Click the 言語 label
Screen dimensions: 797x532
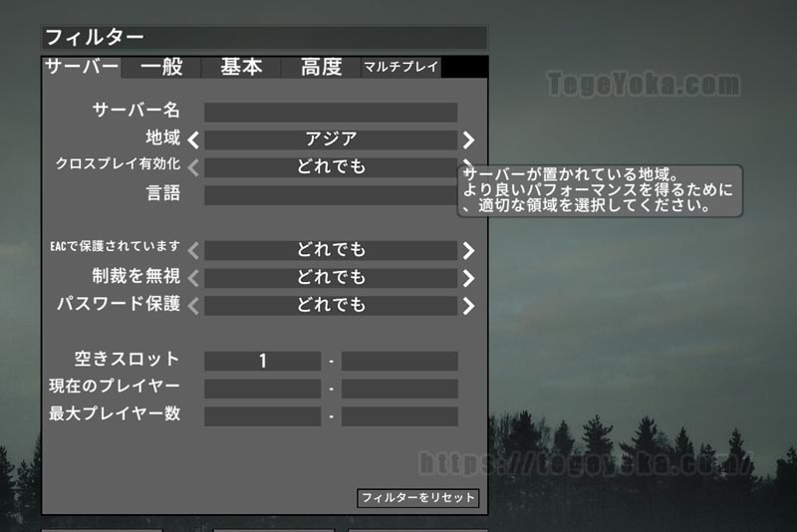point(162,193)
